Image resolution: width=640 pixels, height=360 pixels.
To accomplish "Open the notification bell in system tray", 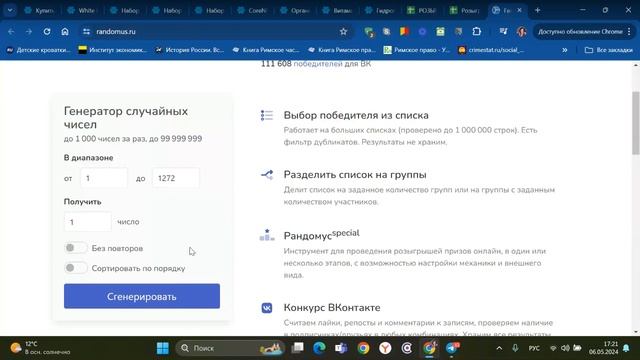I will tap(626, 348).
